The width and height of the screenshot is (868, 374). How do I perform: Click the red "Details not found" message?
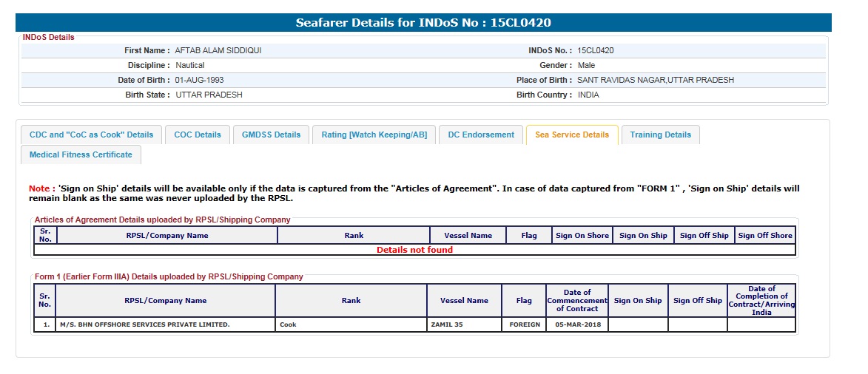pos(414,250)
